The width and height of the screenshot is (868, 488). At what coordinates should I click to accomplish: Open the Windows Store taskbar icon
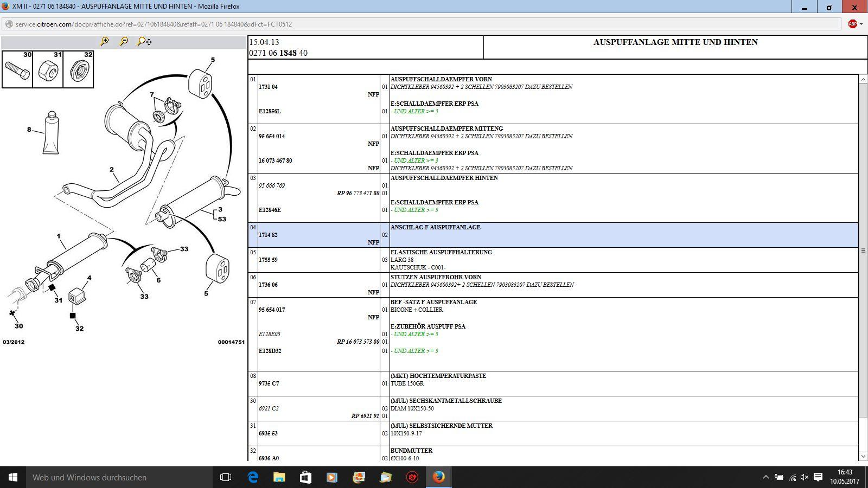305,477
